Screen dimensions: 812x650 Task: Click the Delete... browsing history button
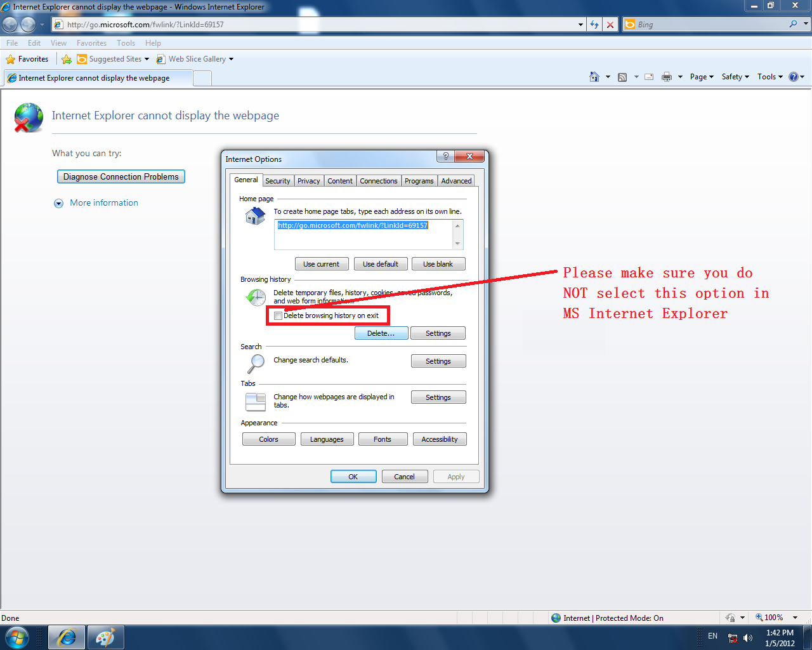click(381, 333)
